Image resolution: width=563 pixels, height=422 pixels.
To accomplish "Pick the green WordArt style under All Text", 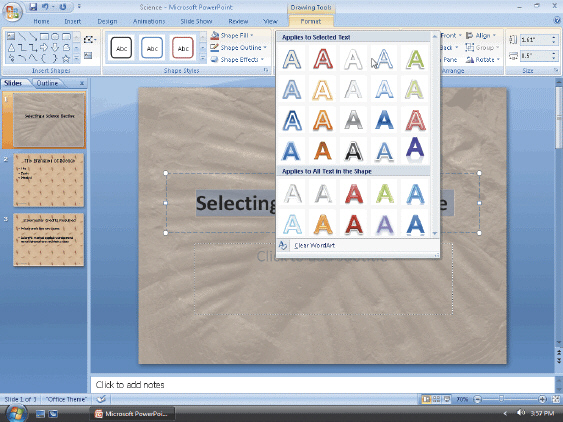I will coord(385,194).
